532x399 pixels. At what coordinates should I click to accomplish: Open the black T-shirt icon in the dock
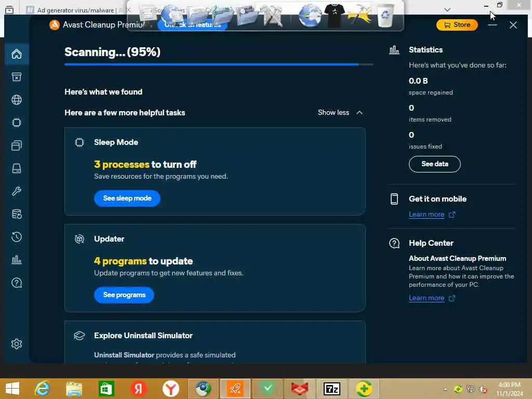(x=335, y=16)
